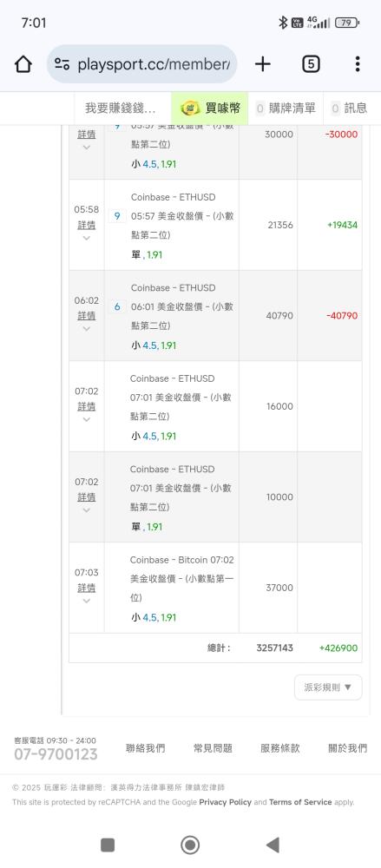Tap the Android home circle button

click(x=191, y=845)
